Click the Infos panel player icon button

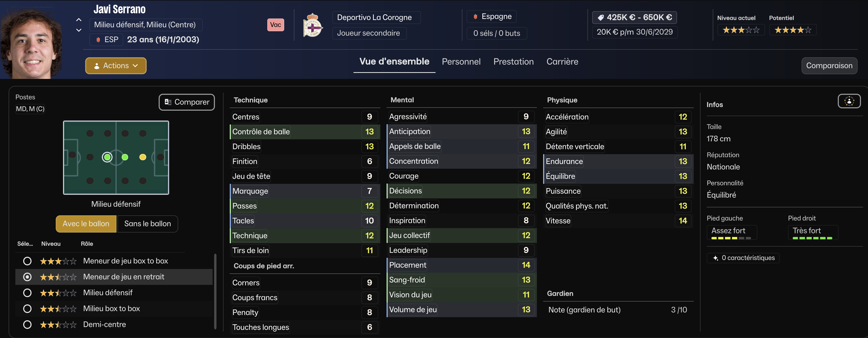coord(849,101)
